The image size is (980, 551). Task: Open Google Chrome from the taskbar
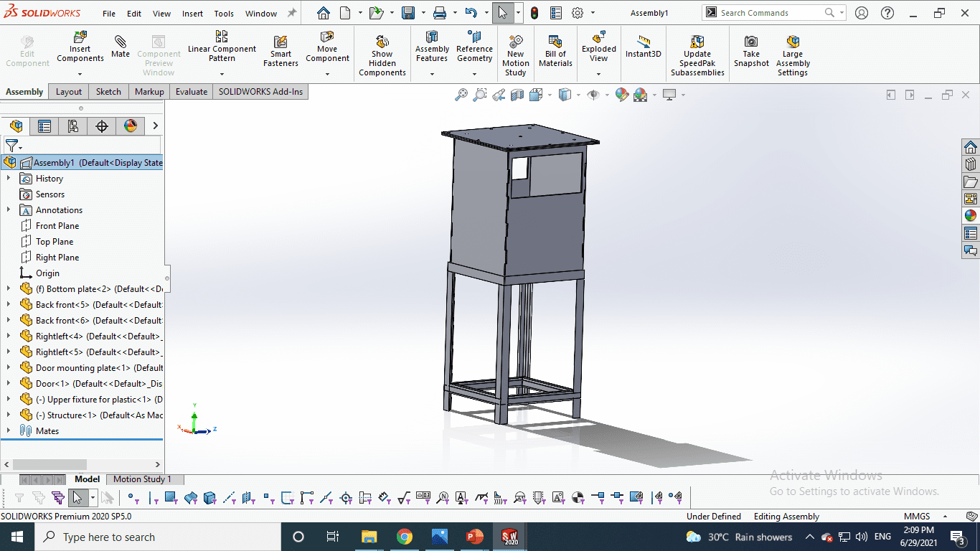point(404,537)
